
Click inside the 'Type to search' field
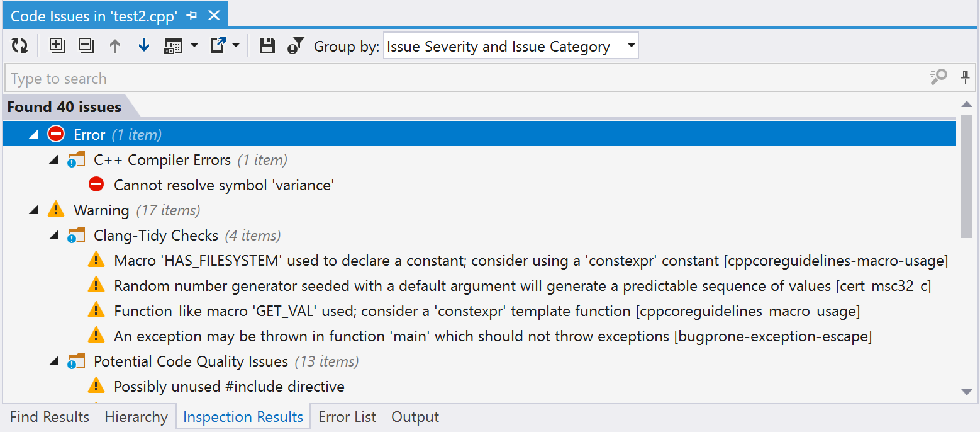tap(252, 78)
